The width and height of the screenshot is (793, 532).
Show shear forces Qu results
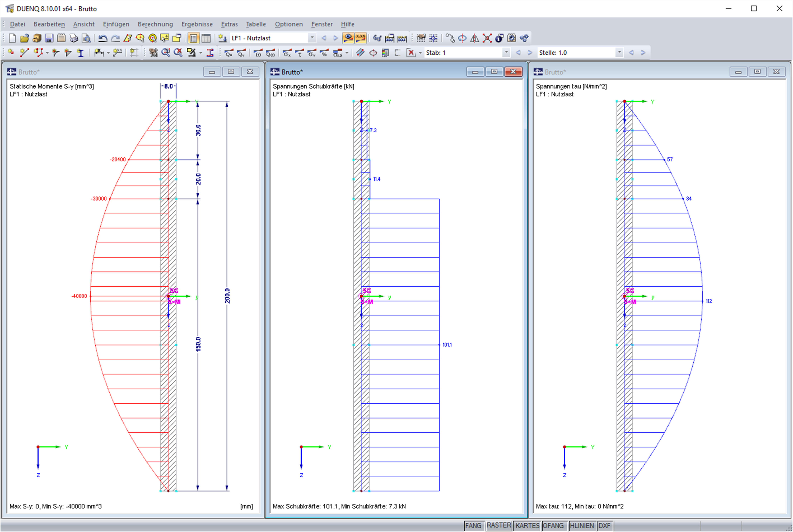click(229, 53)
